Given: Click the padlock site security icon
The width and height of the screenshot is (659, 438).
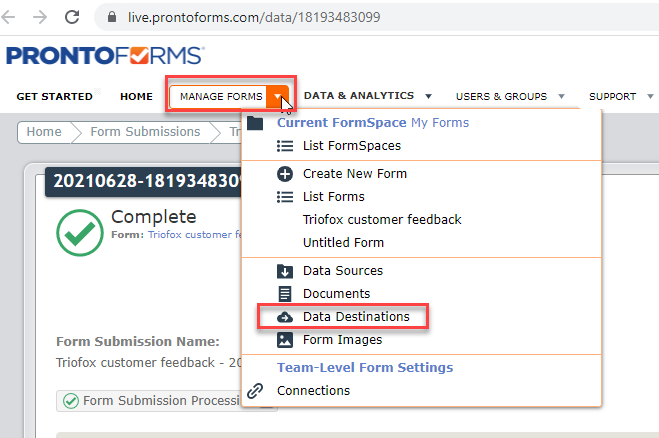Looking at the screenshot, I should 112,17.
